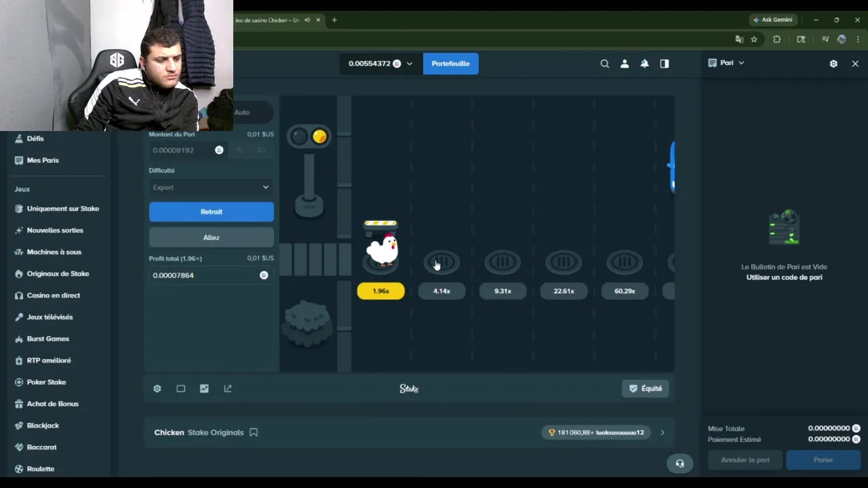Click the profit total value field

pos(211,275)
